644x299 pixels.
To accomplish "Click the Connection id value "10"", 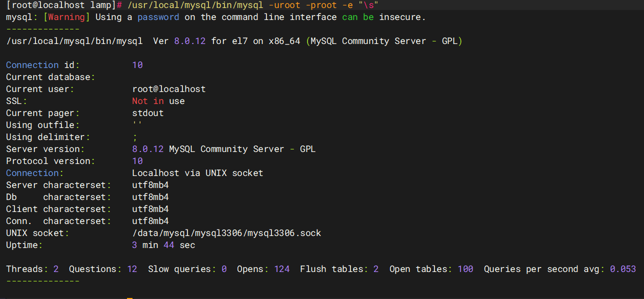I will (x=137, y=65).
